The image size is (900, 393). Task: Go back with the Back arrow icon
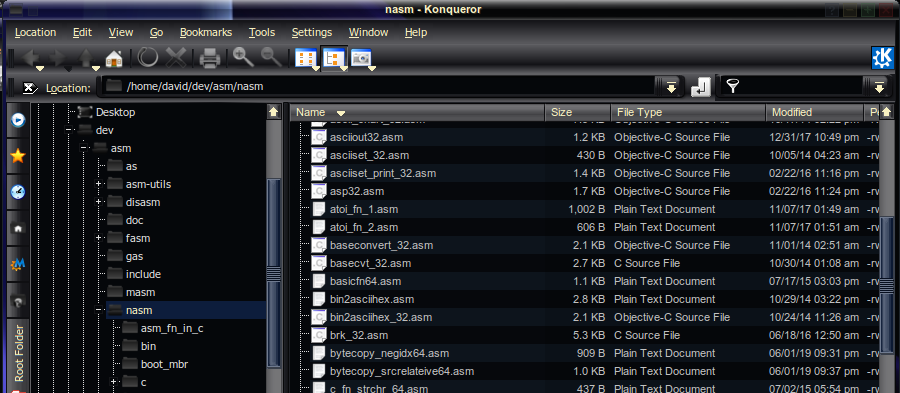click(x=30, y=57)
